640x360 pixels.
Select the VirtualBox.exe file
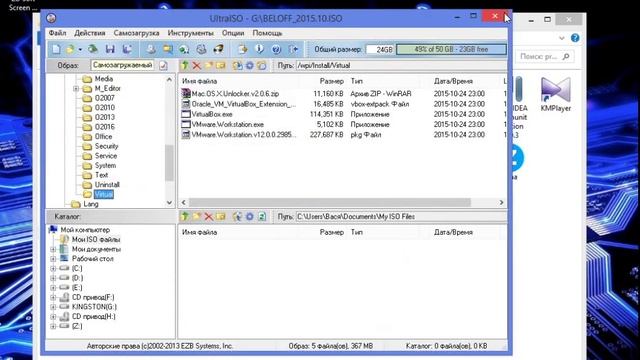pos(212,114)
